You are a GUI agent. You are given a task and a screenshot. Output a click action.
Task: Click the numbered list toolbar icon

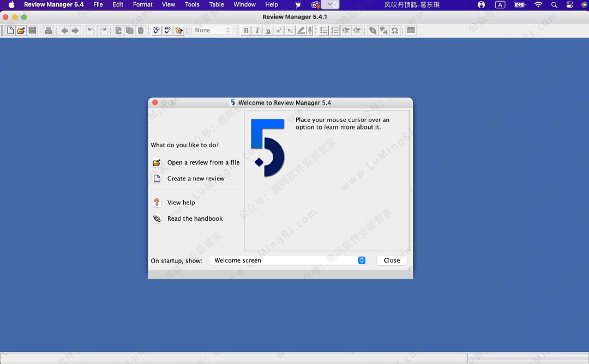(x=335, y=31)
